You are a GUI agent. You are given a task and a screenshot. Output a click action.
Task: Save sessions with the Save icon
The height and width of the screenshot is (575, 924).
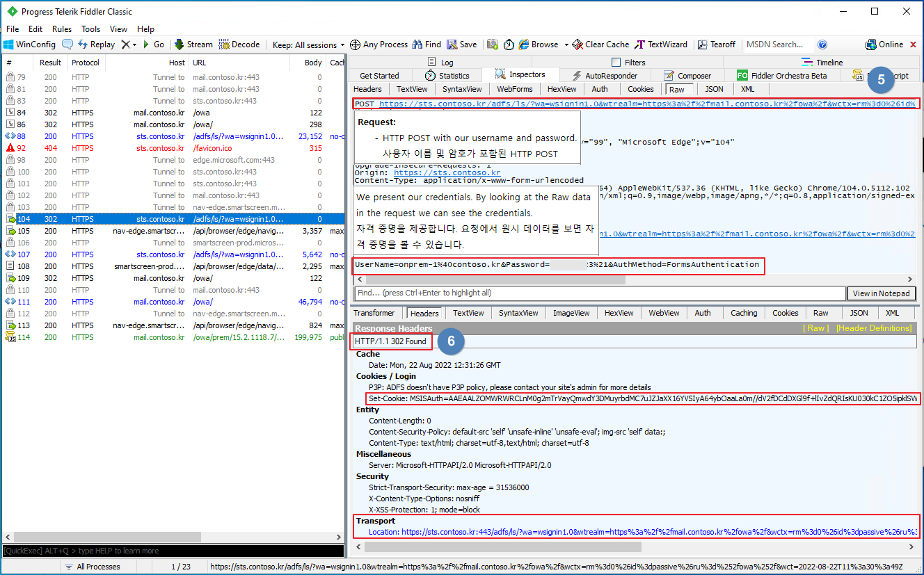(462, 44)
